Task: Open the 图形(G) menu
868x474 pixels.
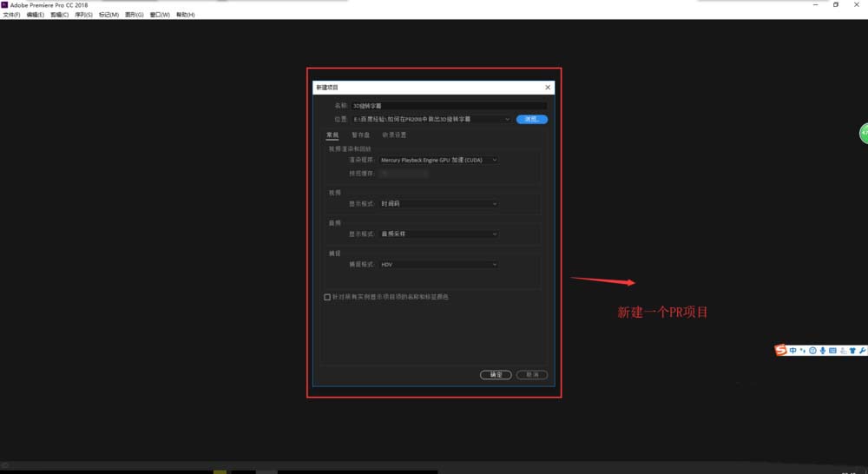Action: coord(134,15)
